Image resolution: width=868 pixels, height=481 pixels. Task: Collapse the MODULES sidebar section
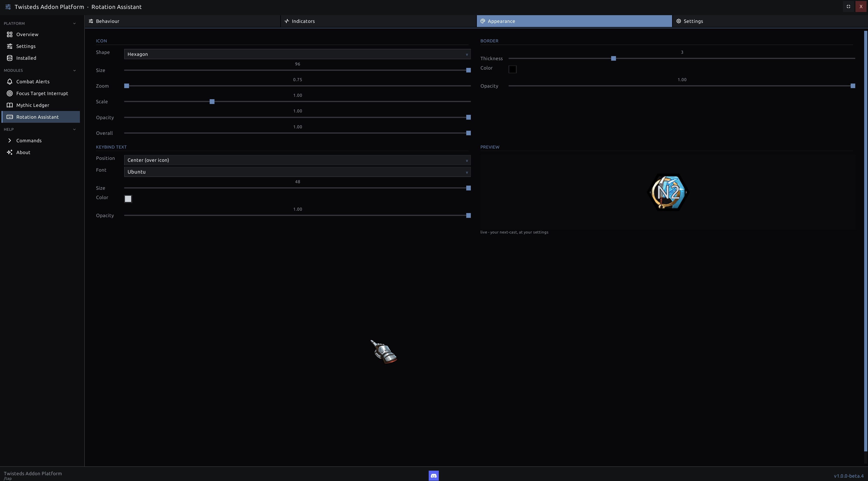(x=41, y=71)
